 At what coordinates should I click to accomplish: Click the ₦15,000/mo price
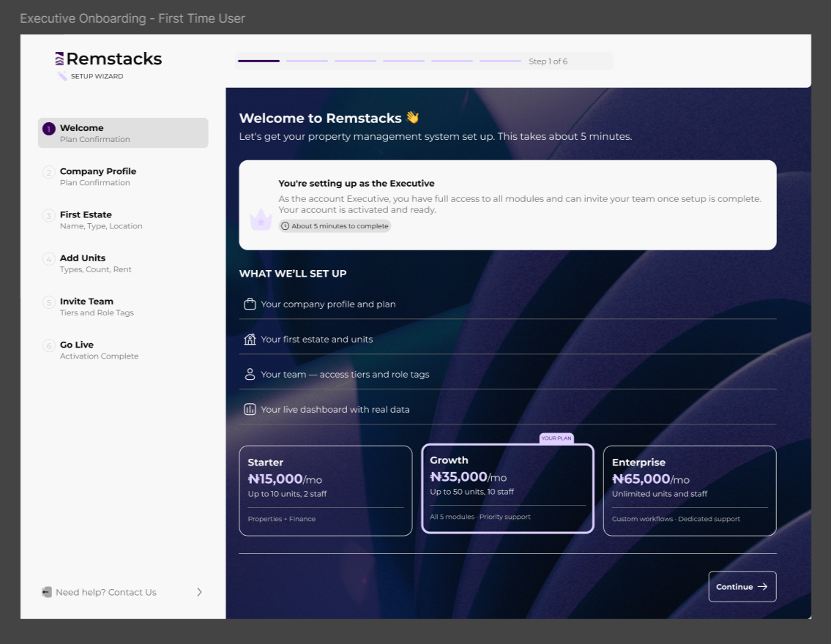pos(285,479)
